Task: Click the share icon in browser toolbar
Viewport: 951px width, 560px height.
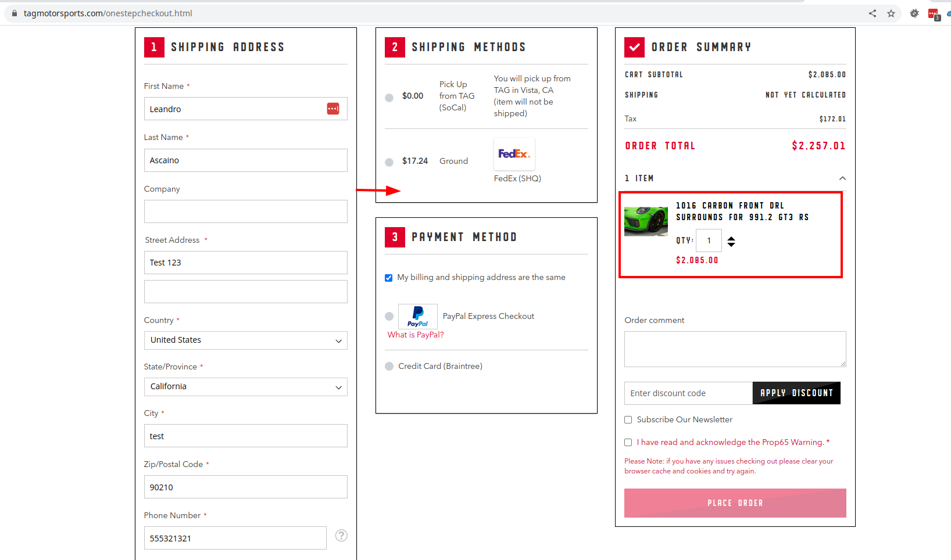Action: point(873,13)
